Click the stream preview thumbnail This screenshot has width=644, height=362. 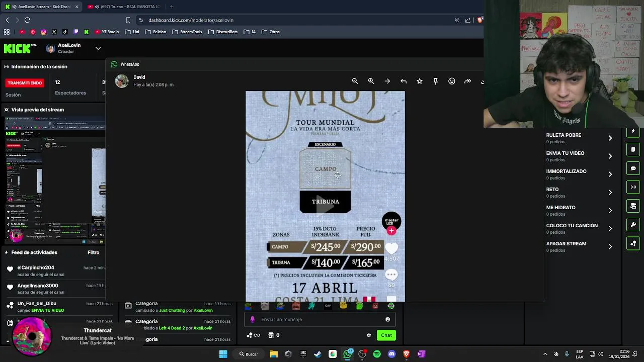(55, 181)
